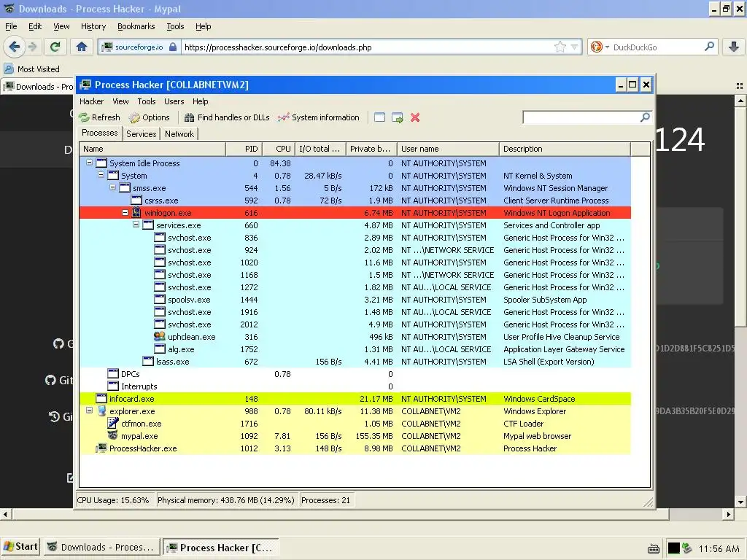Select the spoolsv.exe process row

coord(355,300)
